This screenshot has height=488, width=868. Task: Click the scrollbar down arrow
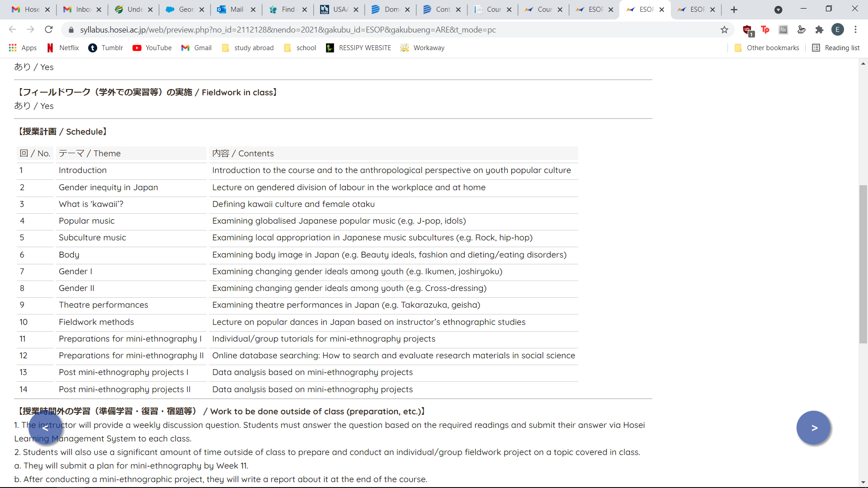click(863, 482)
